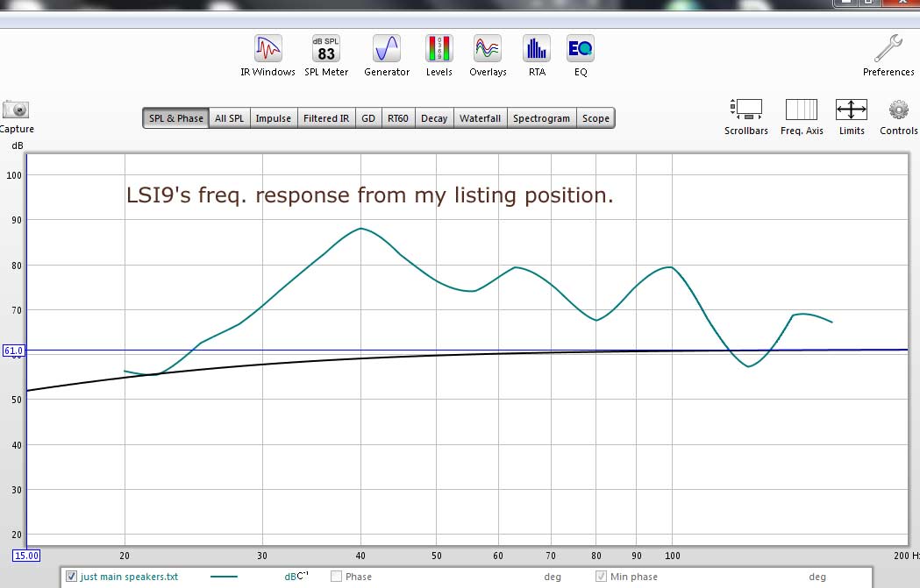This screenshot has height=588, width=920.
Task: Toggle graph Scrollbars
Action: click(745, 117)
